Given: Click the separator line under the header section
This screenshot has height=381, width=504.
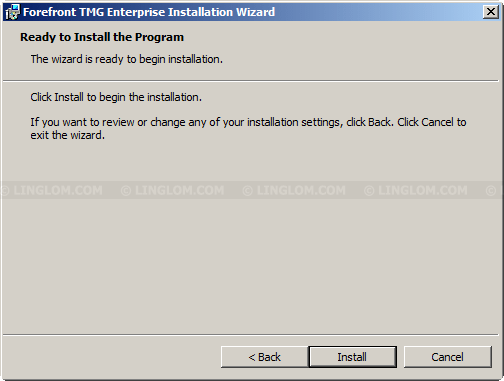Looking at the screenshot, I should pyautogui.click(x=251, y=81).
